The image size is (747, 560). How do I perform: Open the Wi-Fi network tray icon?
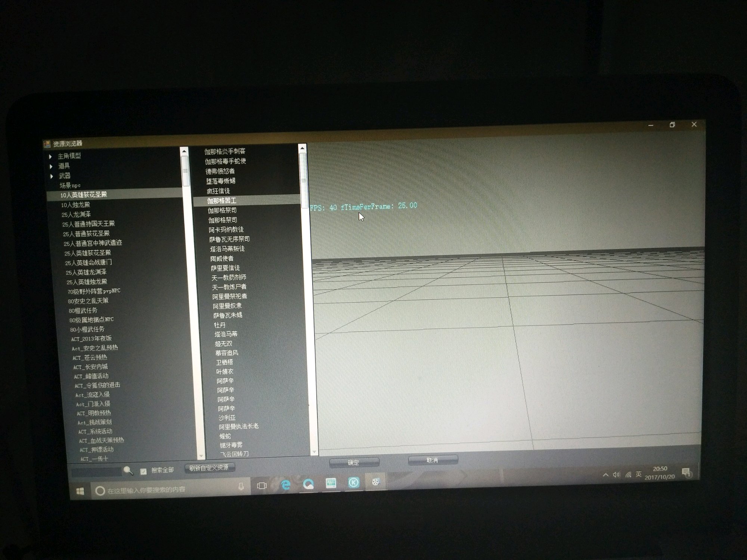pos(628,474)
